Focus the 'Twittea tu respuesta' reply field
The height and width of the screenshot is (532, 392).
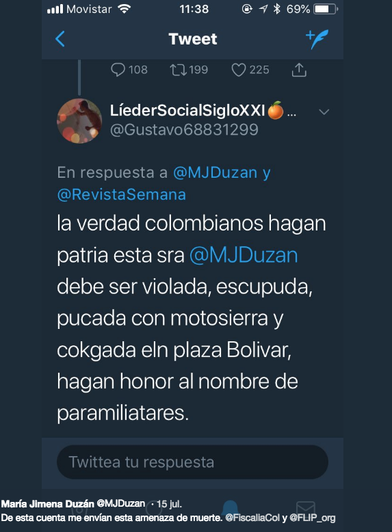click(192, 462)
